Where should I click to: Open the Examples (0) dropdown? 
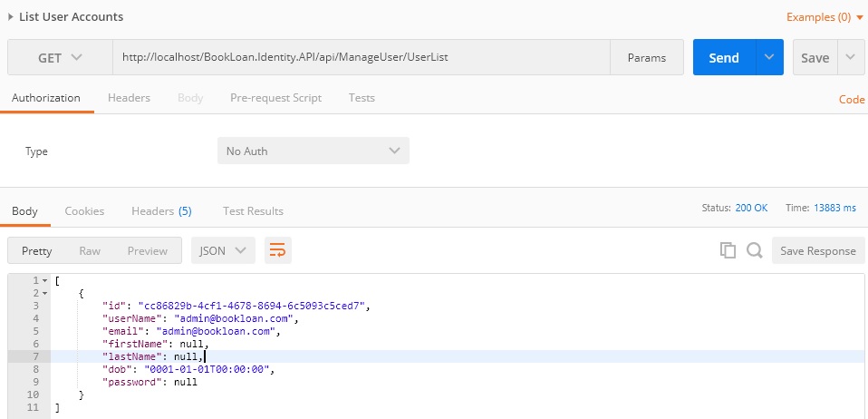coord(825,17)
